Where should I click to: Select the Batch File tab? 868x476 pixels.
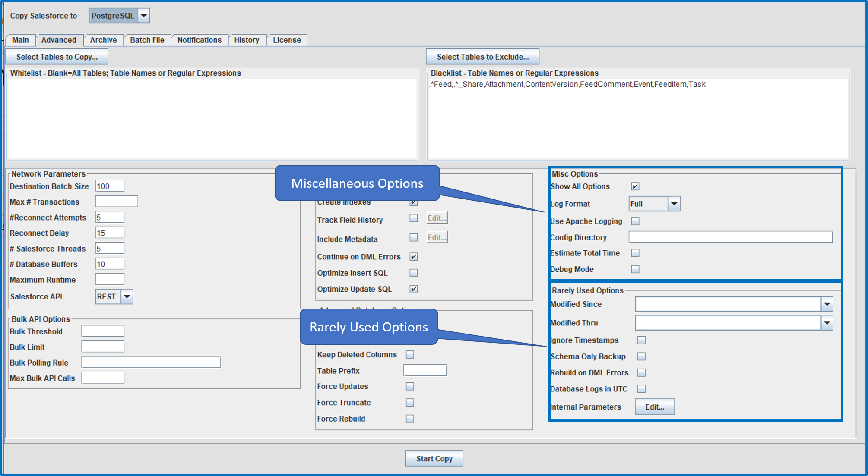tap(147, 40)
